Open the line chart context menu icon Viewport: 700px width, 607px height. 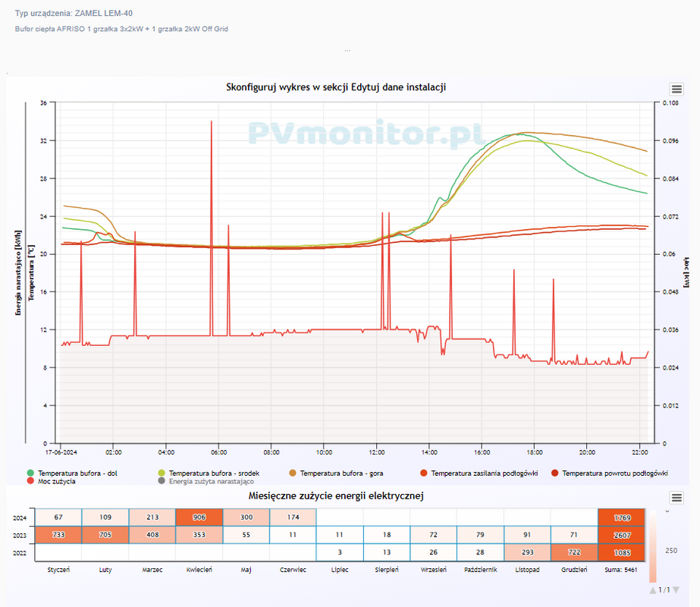pos(676,90)
